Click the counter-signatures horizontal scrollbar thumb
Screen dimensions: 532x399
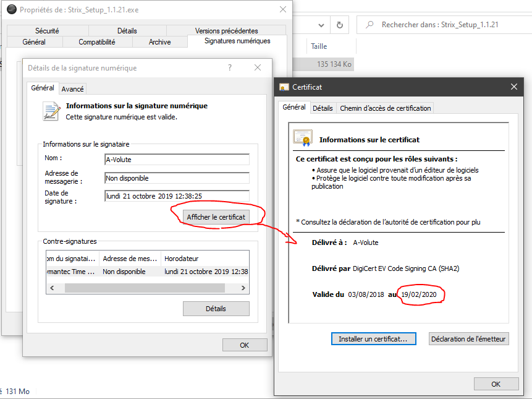click(145, 288)
